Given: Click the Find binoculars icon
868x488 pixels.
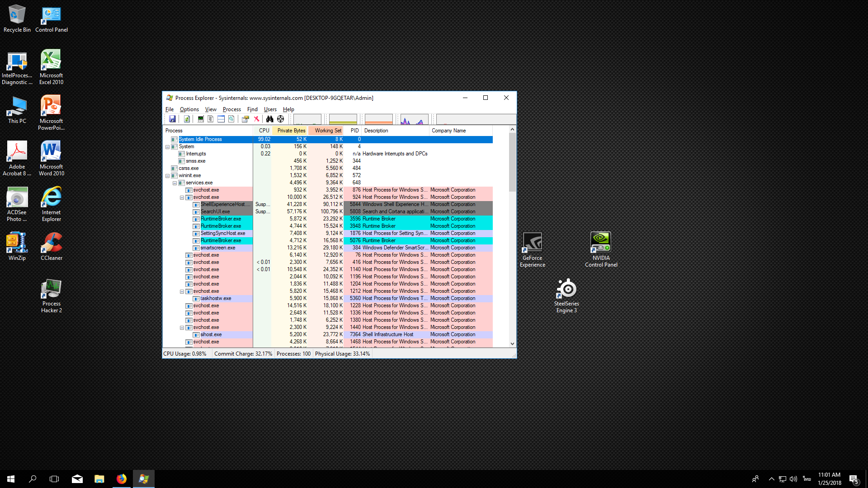Looking at the screenshot, I should pyautogui.click(x=269, y=119).
